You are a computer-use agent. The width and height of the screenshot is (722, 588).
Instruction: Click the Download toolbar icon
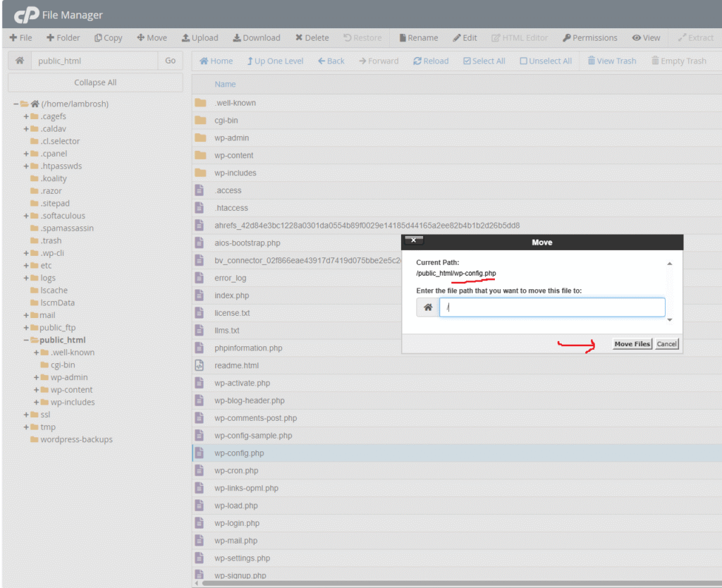[x=238, y=38]
